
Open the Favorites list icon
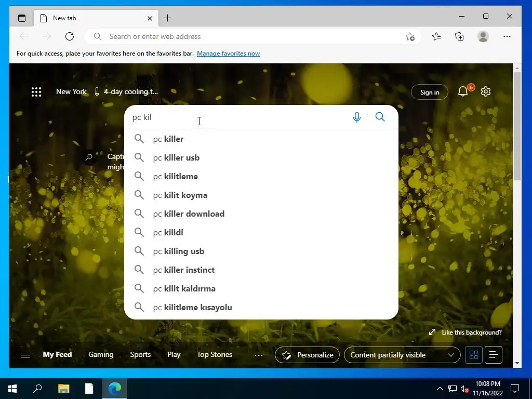click(x=436, y=36)
